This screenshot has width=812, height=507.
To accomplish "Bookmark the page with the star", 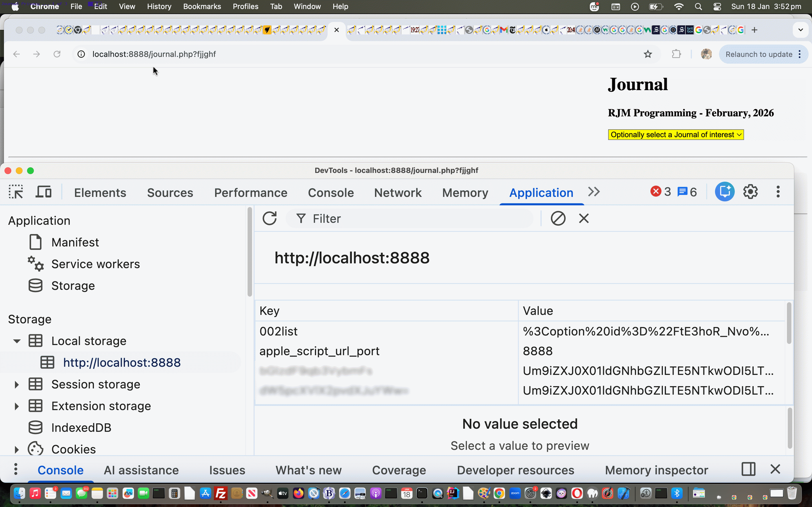I will pos(648,54).
